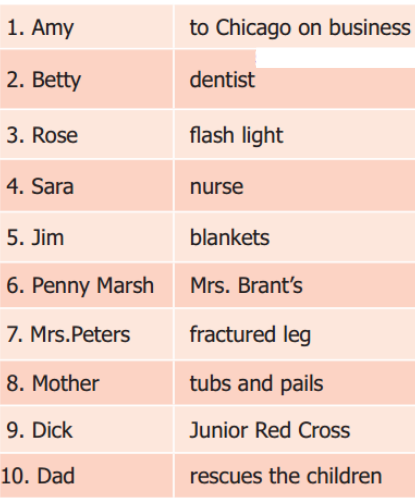This screenshot has height=504, width=415.
Task: Click the 'nurse' cell
Action: [x=295, y=185]
